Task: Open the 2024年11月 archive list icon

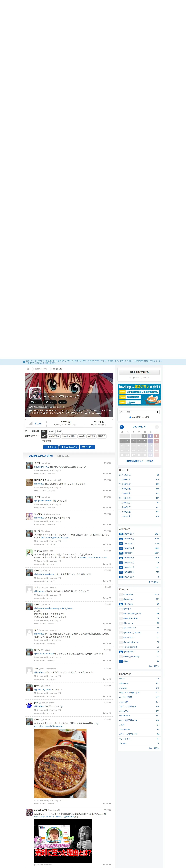Action: pyautogui.click(x=121, y=534)
